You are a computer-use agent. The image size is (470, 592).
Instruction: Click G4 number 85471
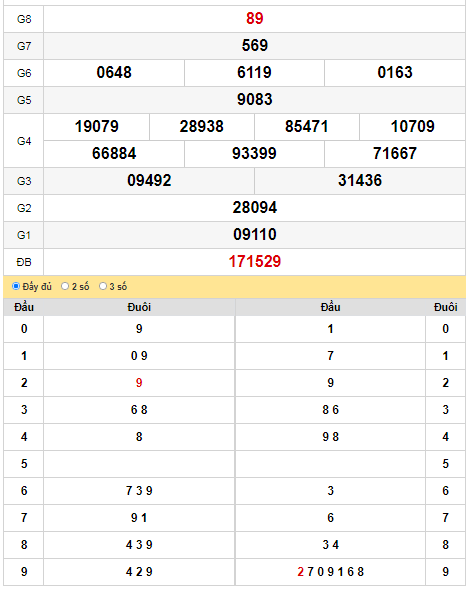[x=307, y=126]
